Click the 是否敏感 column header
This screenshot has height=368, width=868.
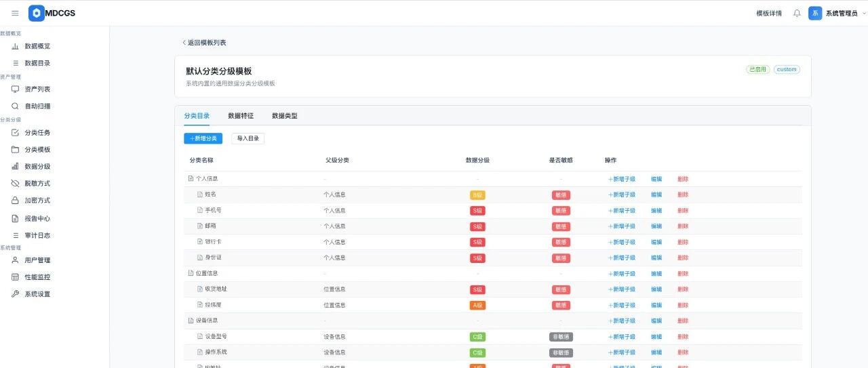point(561,160)
